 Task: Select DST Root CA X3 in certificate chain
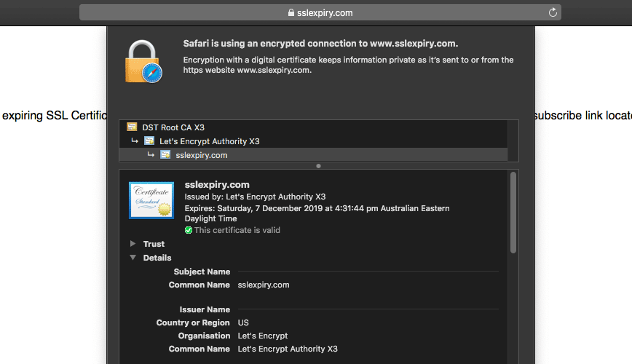click(x=173, y=127)
